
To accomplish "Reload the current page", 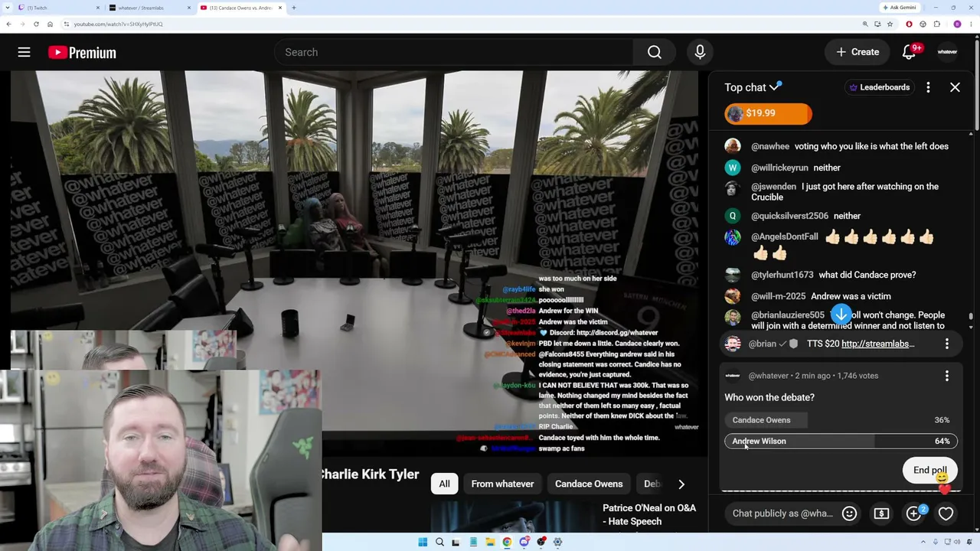I will (36, 24).
